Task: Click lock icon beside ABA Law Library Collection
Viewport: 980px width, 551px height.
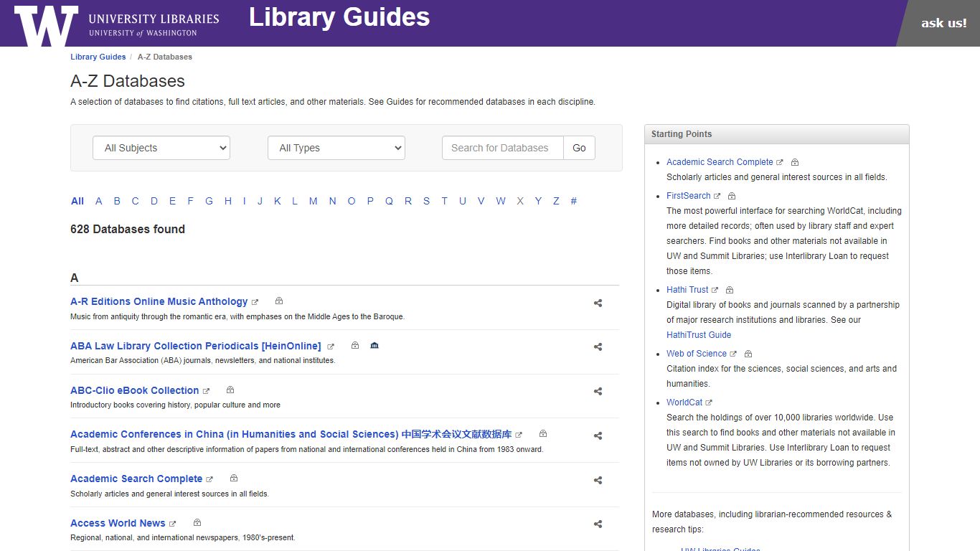Action: (x=354, y=346)
